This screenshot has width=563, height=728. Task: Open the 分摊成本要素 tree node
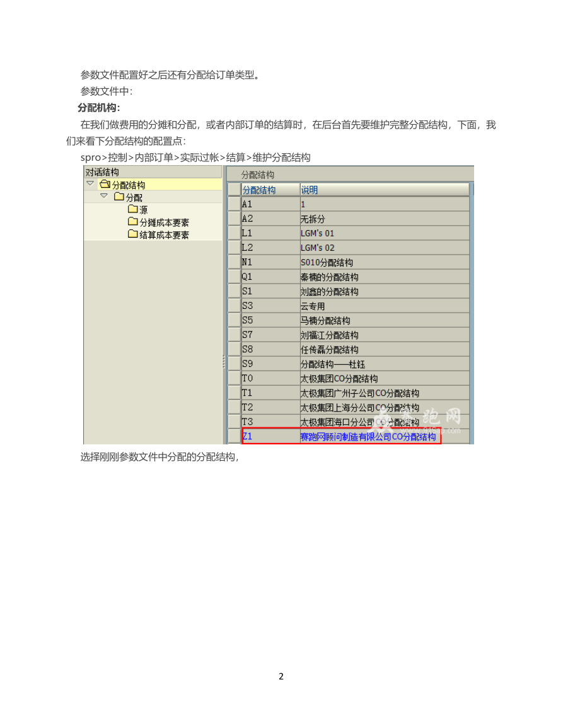165,222
